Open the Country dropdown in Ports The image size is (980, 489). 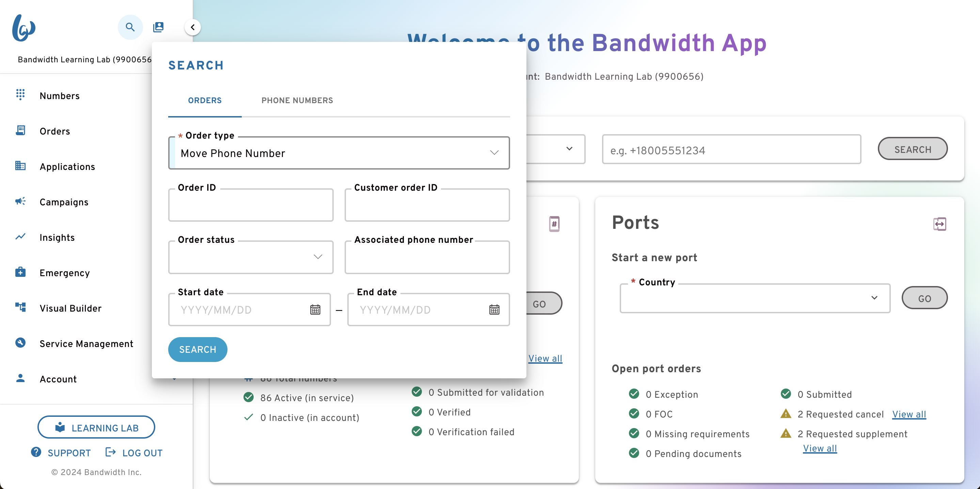755,298
